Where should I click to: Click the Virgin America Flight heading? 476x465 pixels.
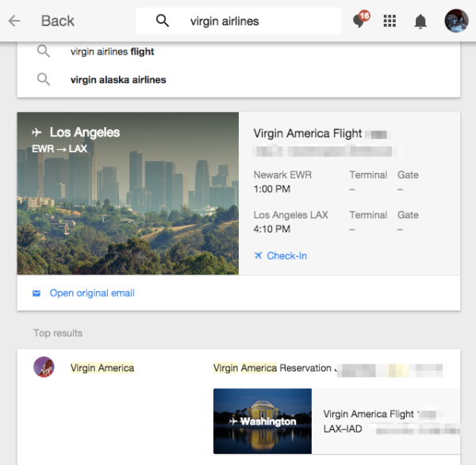[x=308, y=133]
